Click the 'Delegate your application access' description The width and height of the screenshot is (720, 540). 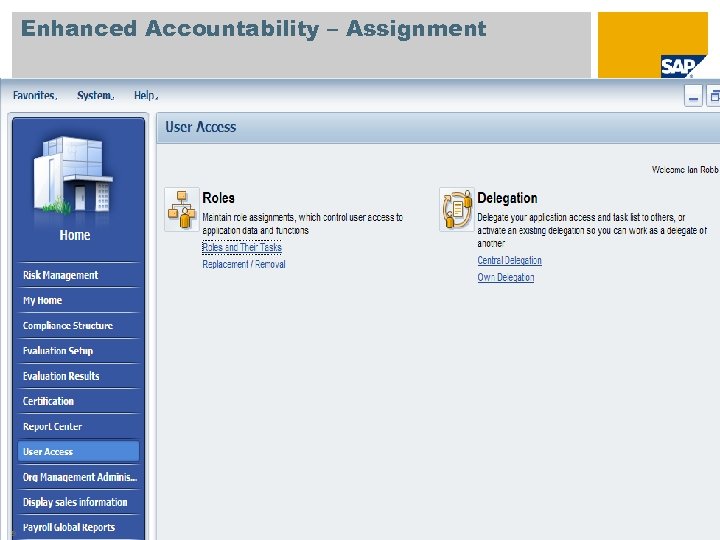tap(592, 230)
